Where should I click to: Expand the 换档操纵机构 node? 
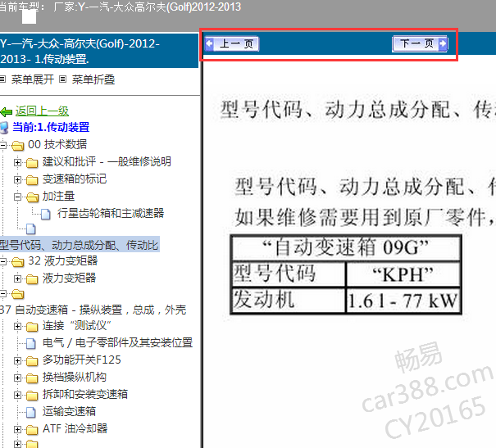point(18,378)
